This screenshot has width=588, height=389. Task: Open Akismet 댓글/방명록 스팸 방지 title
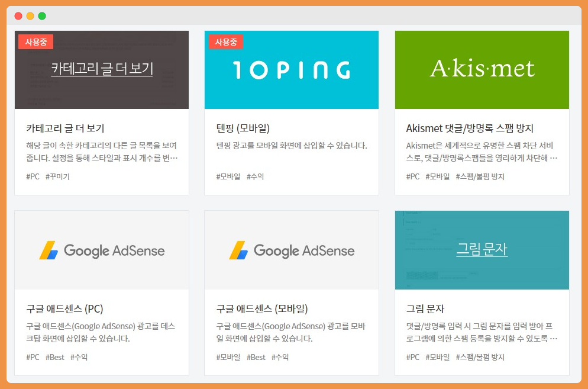[470, 128]
